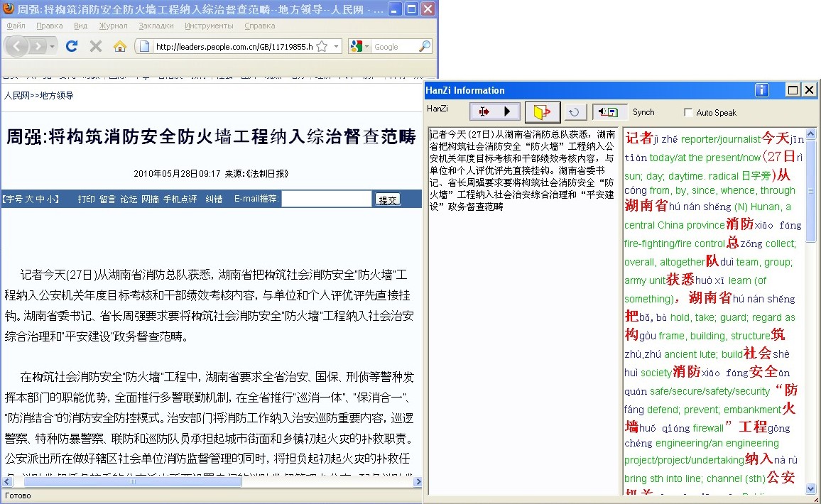Click the HanZi insert-and-play button
The height and width of the screenshot is (504, 821).
pyautogui.click(x=495, y=111)
